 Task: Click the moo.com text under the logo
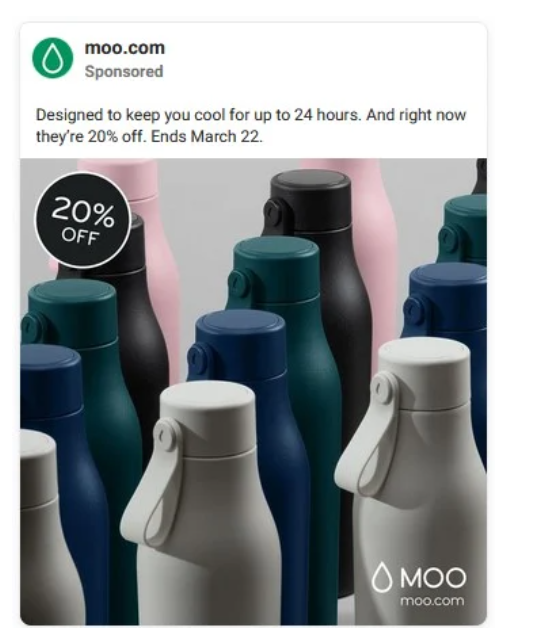[x=432, y=601]
